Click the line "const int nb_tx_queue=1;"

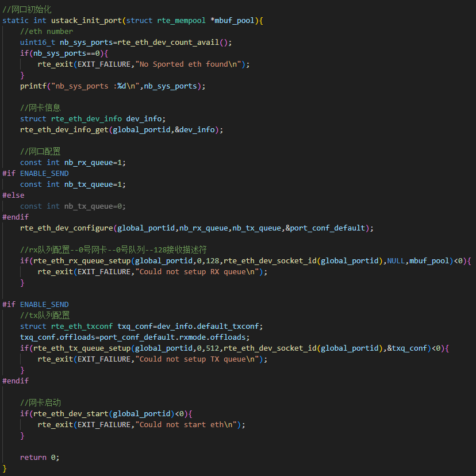pyautogui.click(x=73, y=185)
